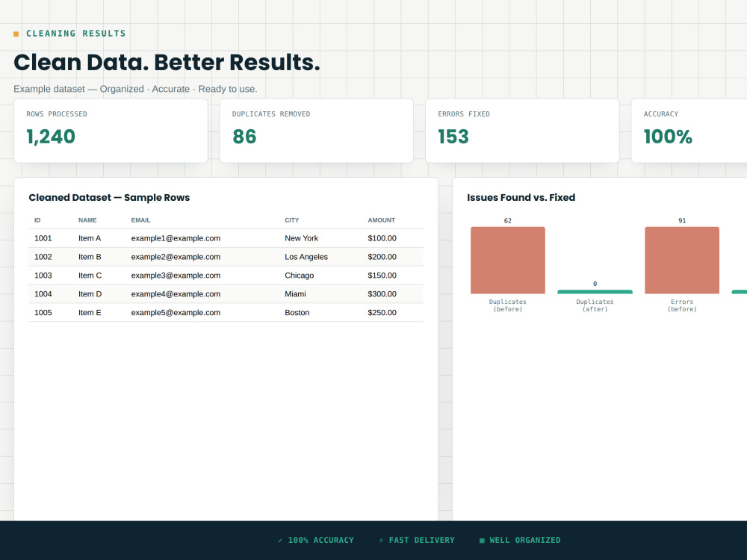This screenshot has height=560, width=747.
Task: Click the checkmark icon before 100% Accuracy
Action: [280, 540]
